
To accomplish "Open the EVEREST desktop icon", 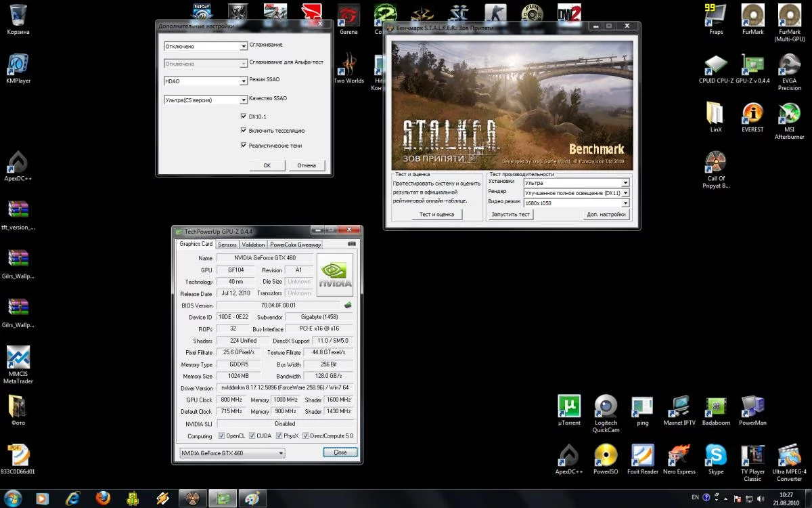I will click(x=752, y=114).
